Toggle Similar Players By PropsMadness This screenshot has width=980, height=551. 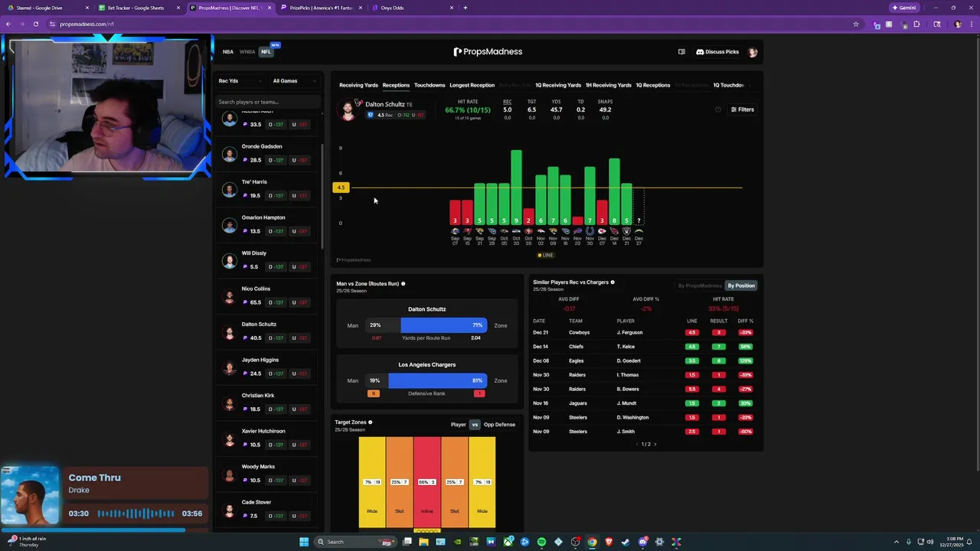(x=700, y=285)
